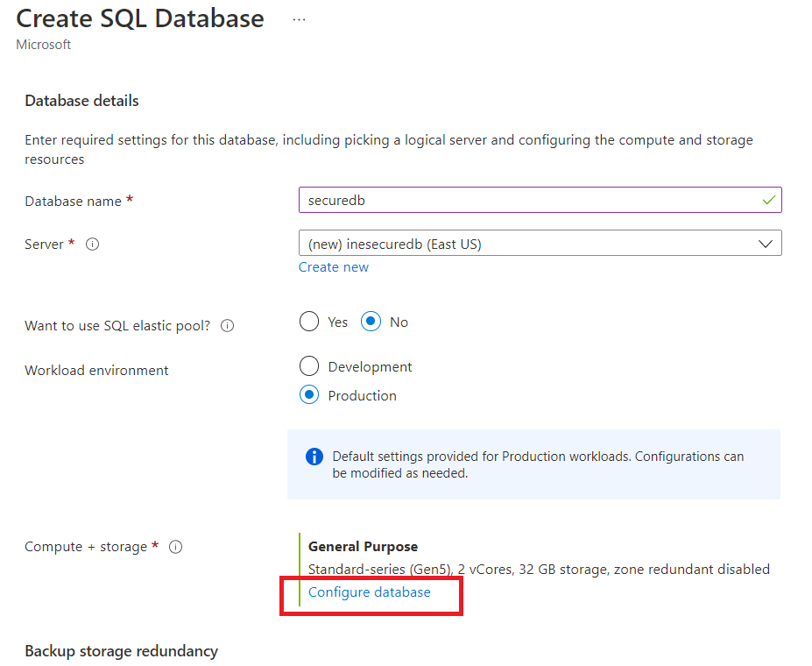This screenshot has width=812, height=666.
Task: Open the Configure database link
Action: pyautogui.click(x=370, y=592)
